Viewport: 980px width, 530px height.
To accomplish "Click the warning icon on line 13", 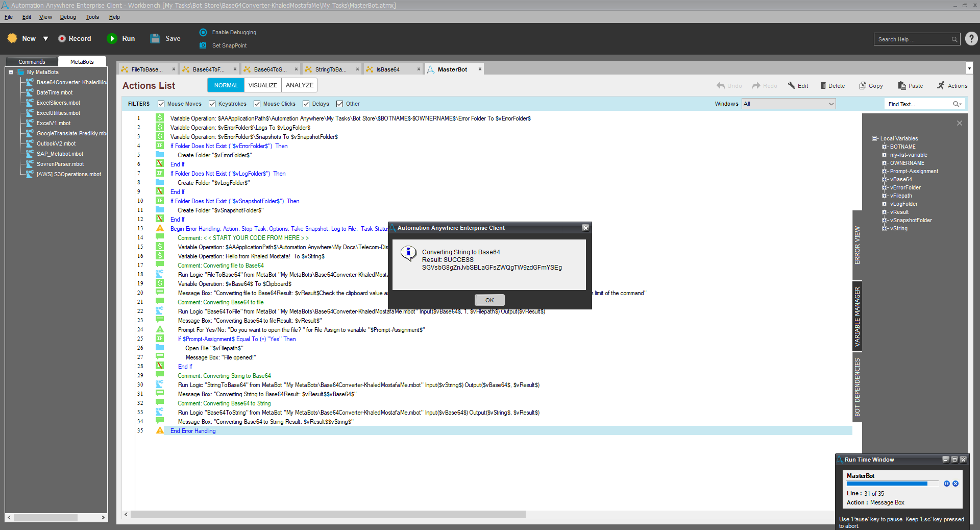I will (x=160, y=228).
